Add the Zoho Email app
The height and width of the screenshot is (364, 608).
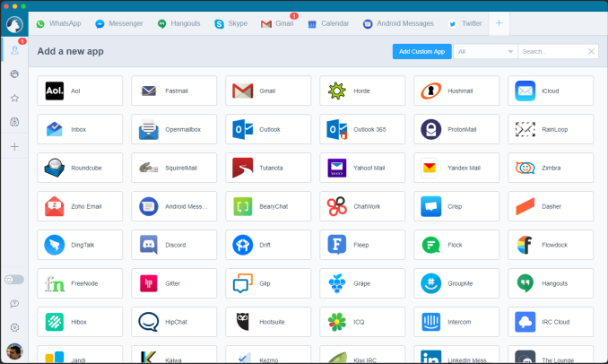[80, 206]
